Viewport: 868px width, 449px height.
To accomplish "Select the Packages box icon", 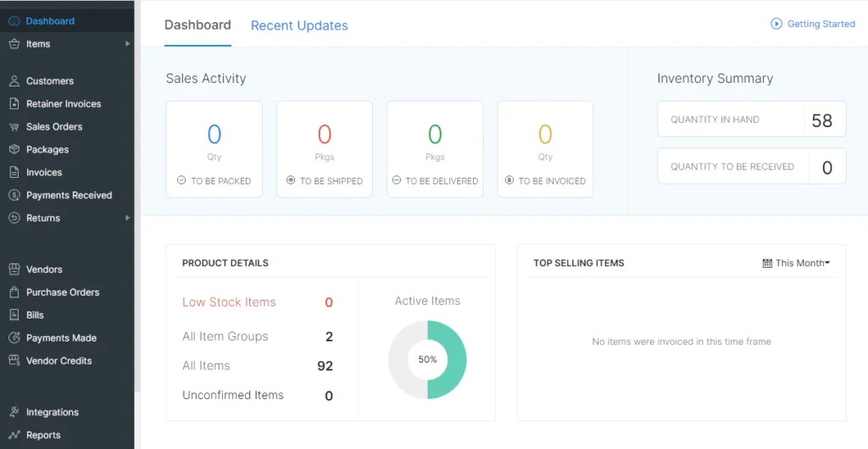I will 14,150.
